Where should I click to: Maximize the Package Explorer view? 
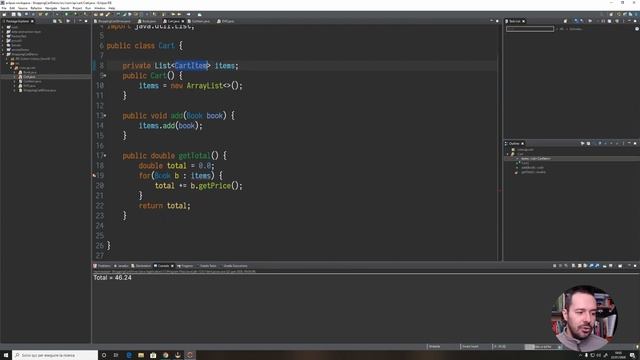(x=86, y=21)
